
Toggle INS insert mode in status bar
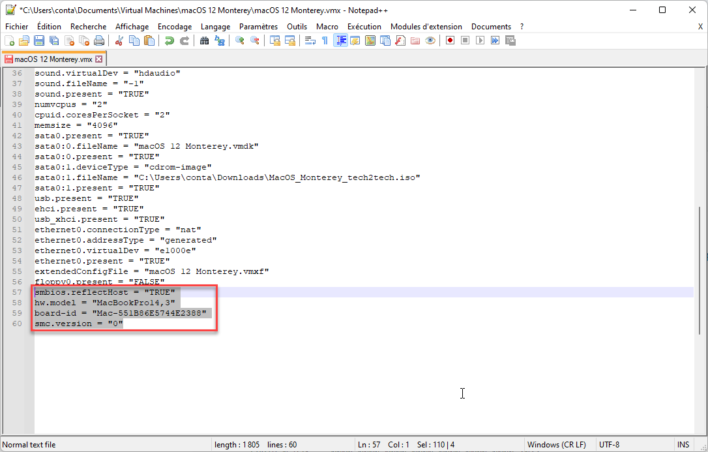pyautogui.click(x=683, y=445)
